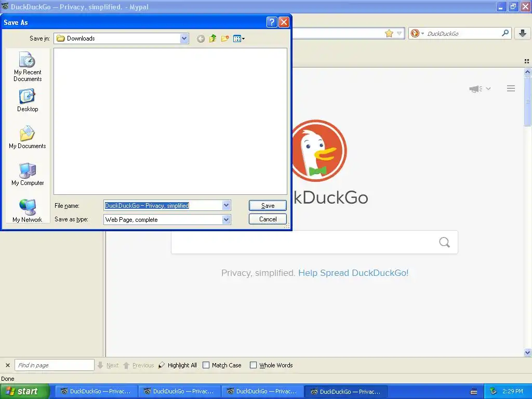Browse My Computer in Save As
The width and height of the screenshot is (532, 399).
click(28, 174)
